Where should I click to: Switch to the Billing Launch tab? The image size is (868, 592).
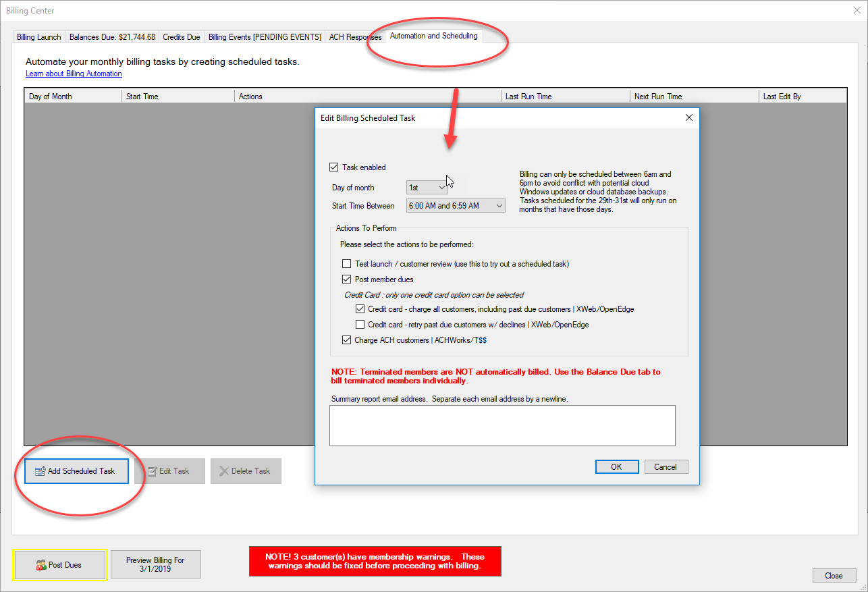click(39, 37)
